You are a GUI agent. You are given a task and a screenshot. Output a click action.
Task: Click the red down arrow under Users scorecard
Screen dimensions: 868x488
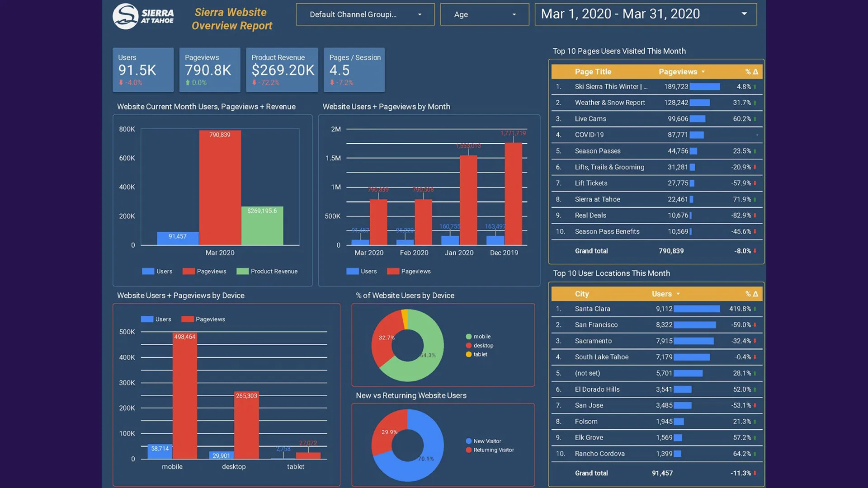[x=121, y=83]
